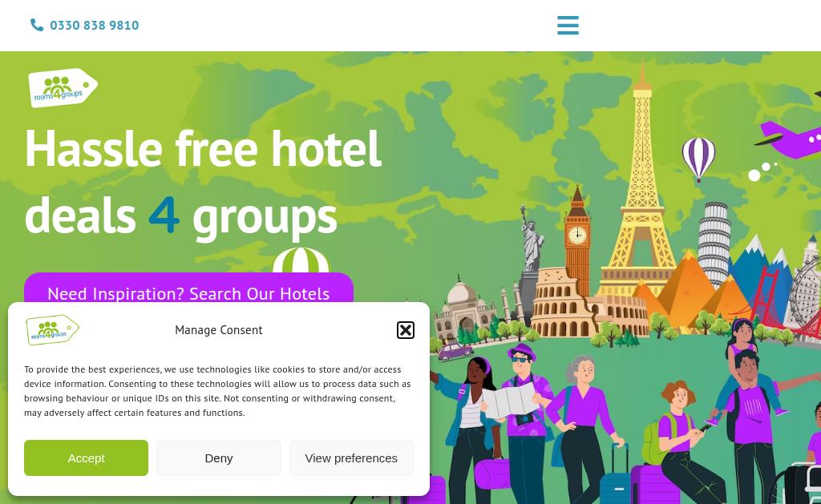Screen dimensions: 821x504
Task: Click the Taj Mahal illustration
Action: [x=463, y=308]
